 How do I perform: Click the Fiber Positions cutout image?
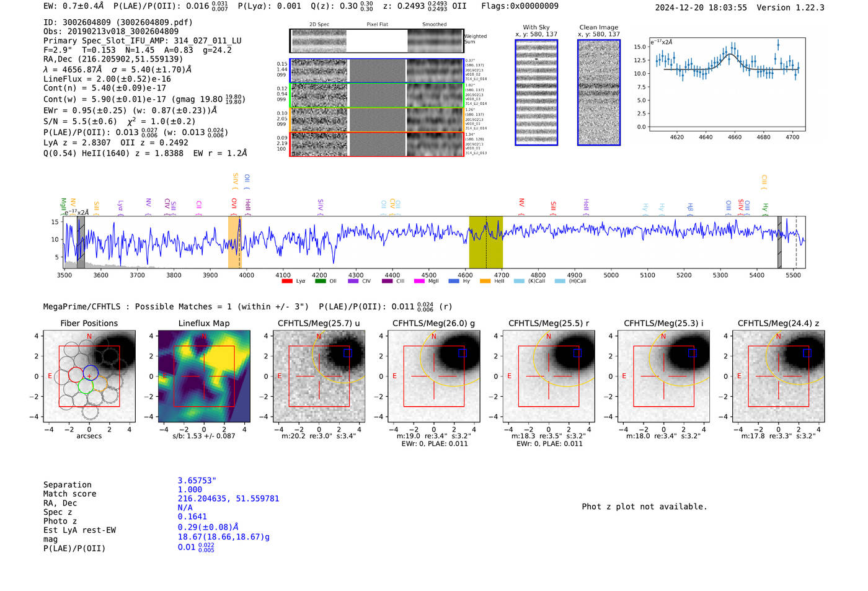click(89, 376)
